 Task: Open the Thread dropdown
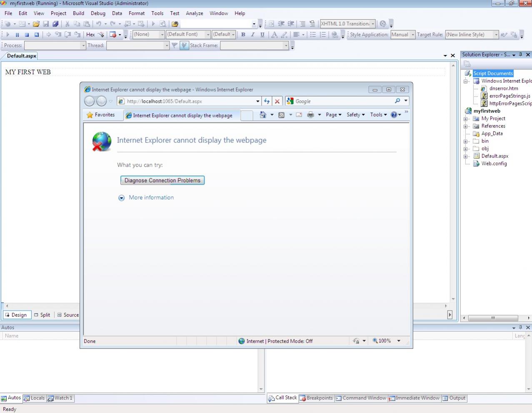click(x=137, y=45)
